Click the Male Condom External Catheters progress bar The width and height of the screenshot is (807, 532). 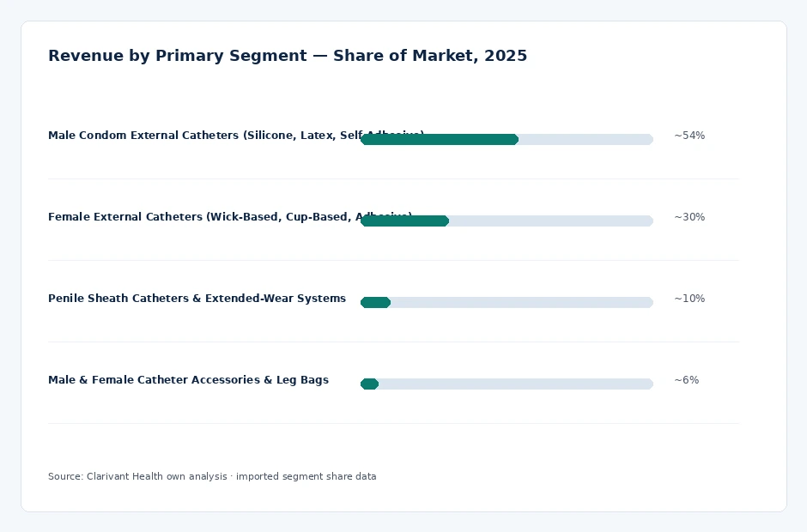[507, 139]
